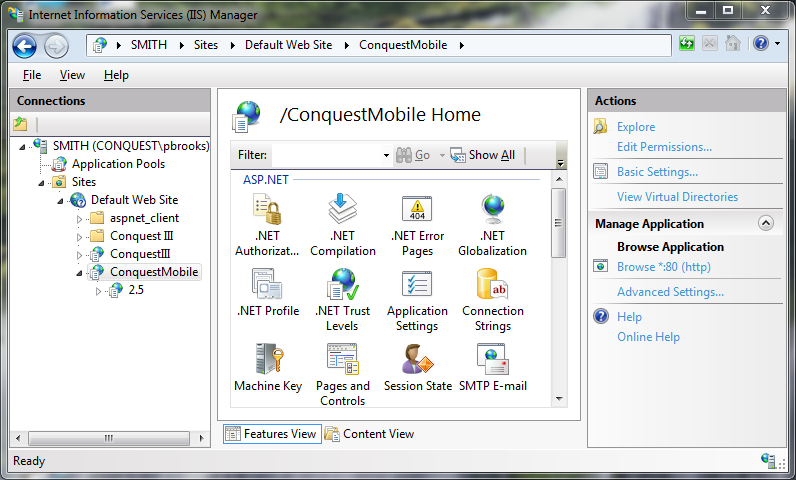Click the Go filter button
Screen dimensions: 796x480
(x=413, y=155)
